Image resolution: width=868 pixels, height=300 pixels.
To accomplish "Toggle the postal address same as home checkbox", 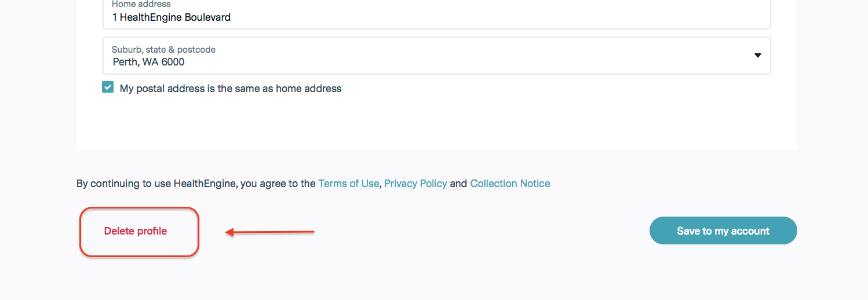I will (108, 87).
